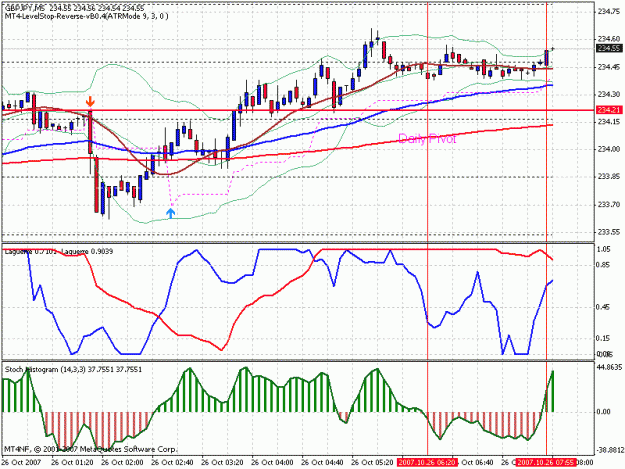Click the 233.55 price scale value
The image size is (625, 469).
pos(609,232)
